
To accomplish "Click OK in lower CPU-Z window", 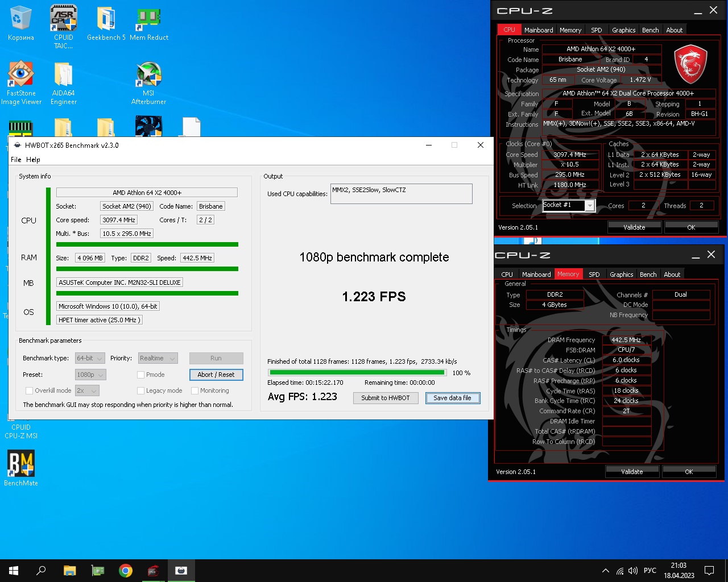I will [x=689, y=471].
